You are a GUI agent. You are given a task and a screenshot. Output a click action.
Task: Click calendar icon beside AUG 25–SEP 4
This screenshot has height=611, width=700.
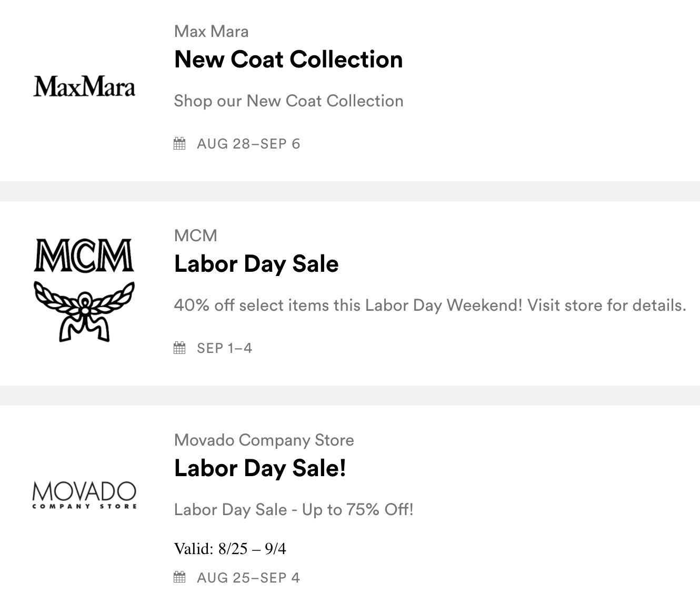point(179,578)
